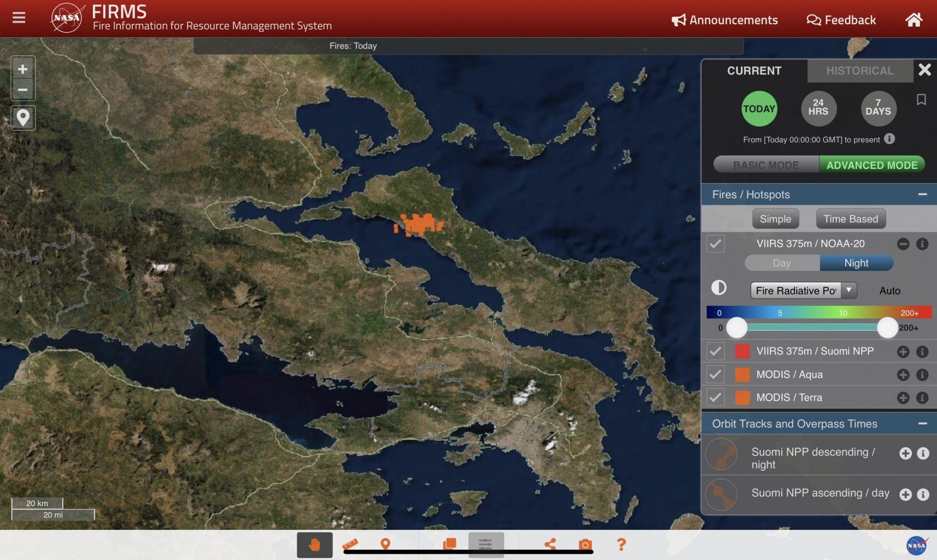Collapse Orbit Tracks and Overpass Times section

(x=922, y=424)
